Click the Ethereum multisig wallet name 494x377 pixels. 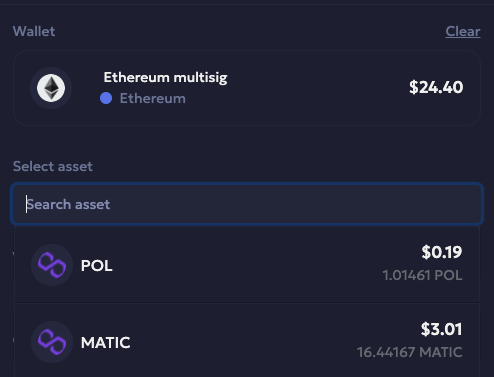[x=165, y=77]
